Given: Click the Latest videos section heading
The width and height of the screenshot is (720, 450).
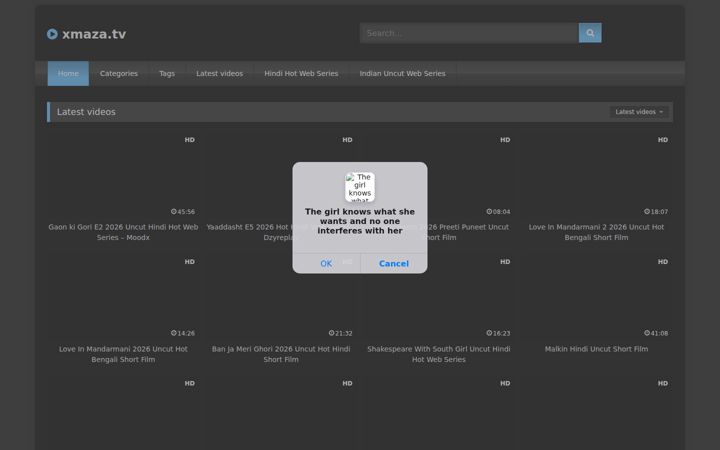Looking at the screenshot, I should (x=86, y=112).
